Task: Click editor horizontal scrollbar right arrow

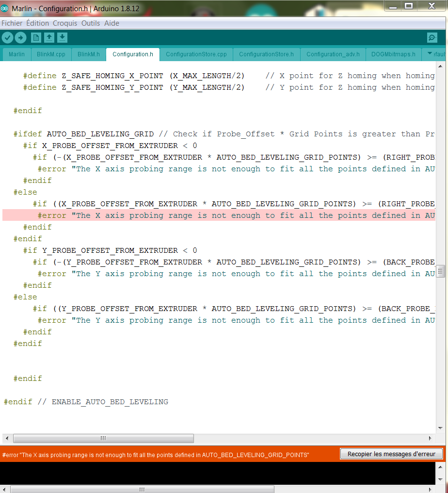Action: [430, 438]
